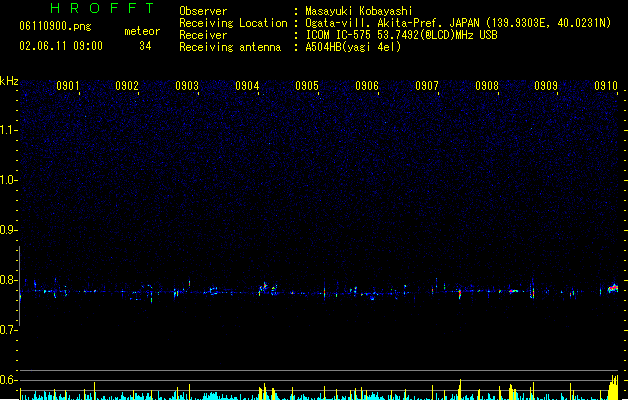This screenshot has height=400, width=629.
Task: Click the 0902 time marker
Action: pyautogui.click(x=127, y=86)
